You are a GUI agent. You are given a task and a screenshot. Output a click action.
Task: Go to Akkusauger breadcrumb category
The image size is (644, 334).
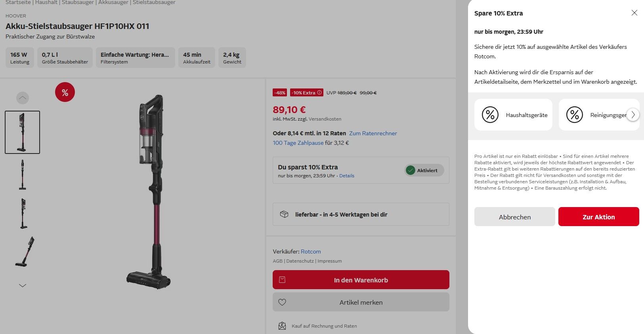(113, 2)
